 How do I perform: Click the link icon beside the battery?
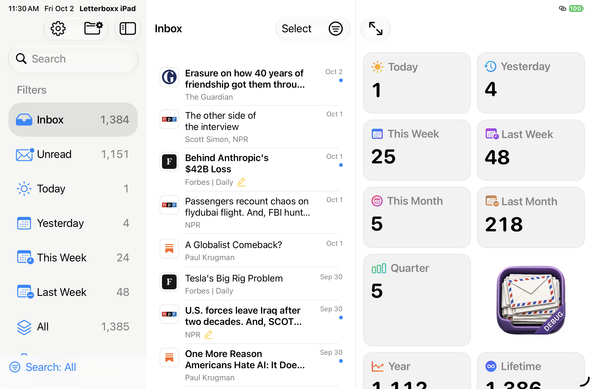tap(563, 8)
